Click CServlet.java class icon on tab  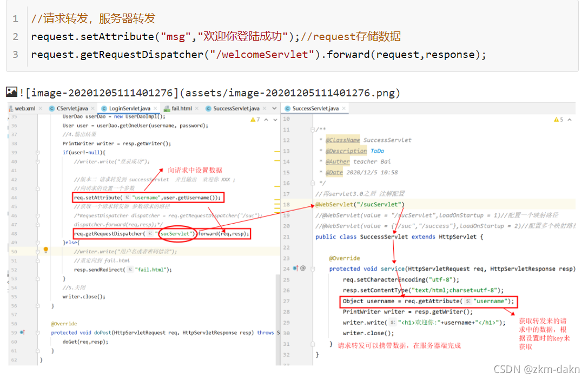click(52, 108)
